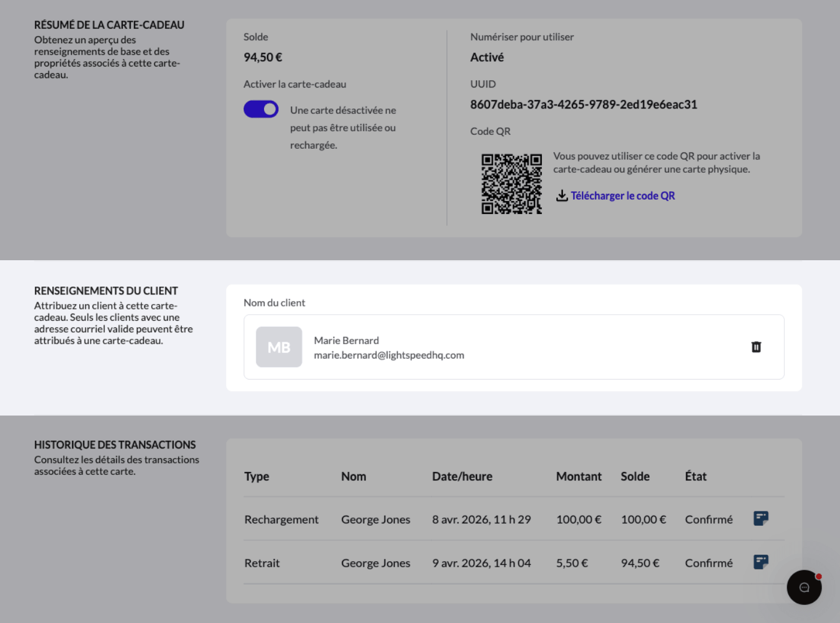Click George Jones in the Retrait row

tap(376, 563)
